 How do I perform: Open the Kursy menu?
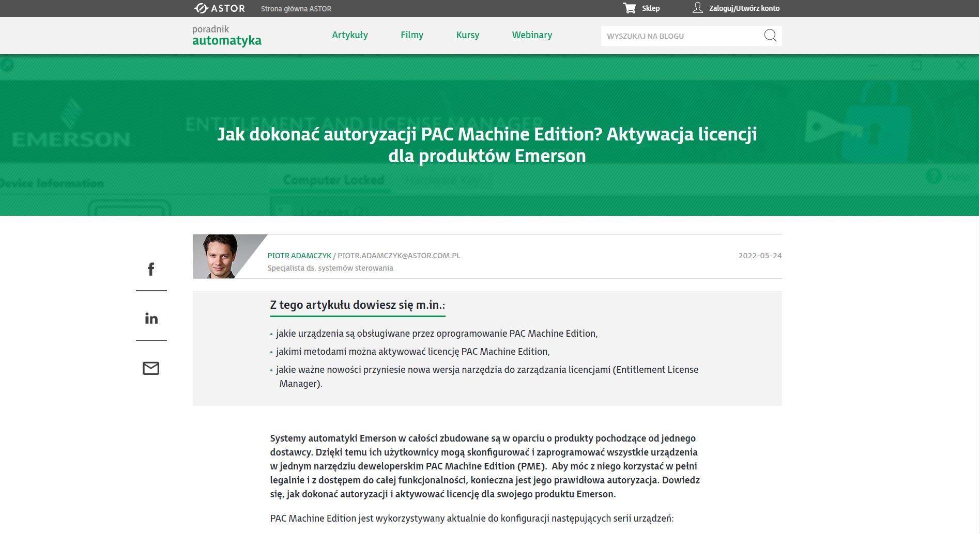pyautogui.click(x=468, y=35)
